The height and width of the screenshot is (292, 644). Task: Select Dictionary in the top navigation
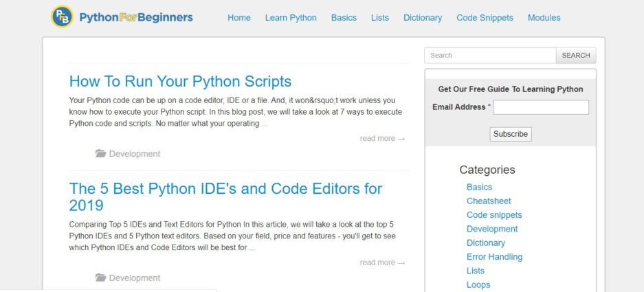tap(423, 18)
